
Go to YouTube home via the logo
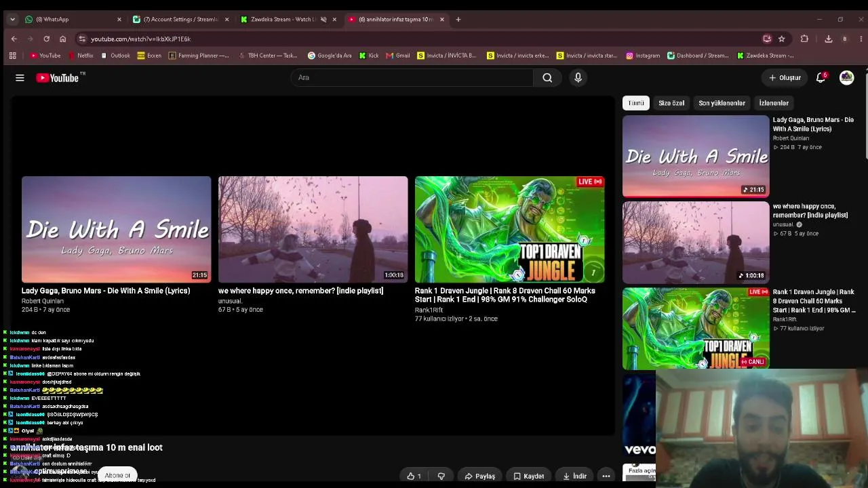click(x=58, y=78)
